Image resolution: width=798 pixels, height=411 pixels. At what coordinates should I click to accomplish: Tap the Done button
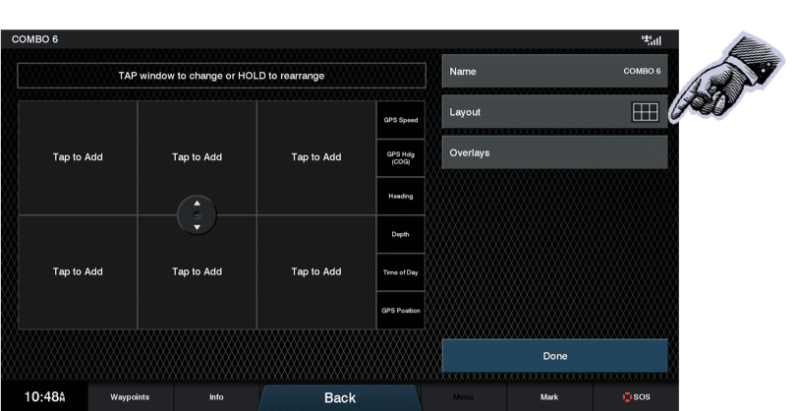(x=554, y=356)
